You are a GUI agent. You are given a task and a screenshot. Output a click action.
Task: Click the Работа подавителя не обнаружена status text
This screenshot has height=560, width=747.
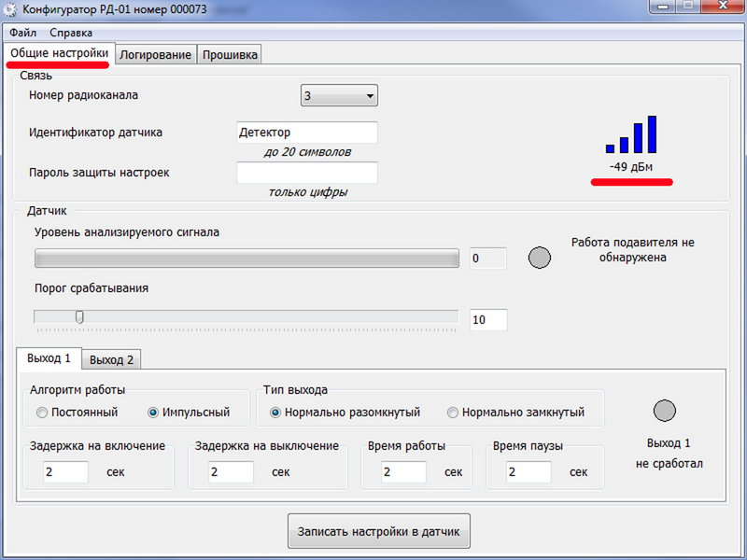(633, 250)
